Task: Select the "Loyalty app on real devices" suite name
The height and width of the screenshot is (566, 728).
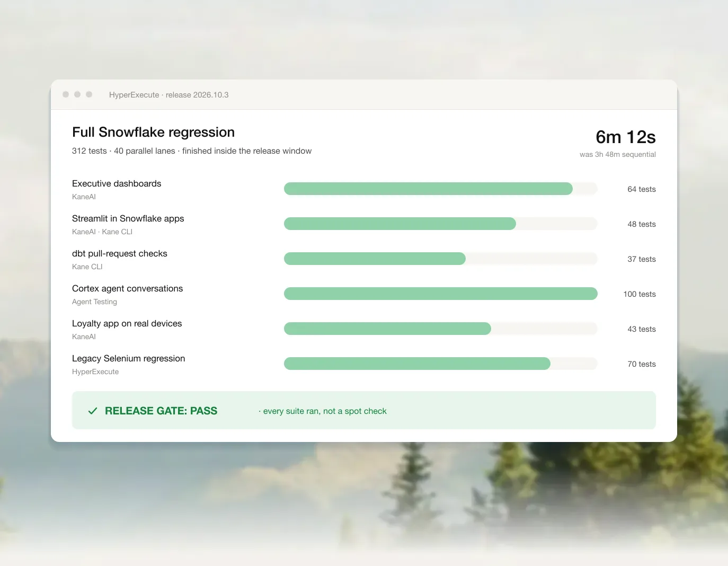Action: [127, 323]
